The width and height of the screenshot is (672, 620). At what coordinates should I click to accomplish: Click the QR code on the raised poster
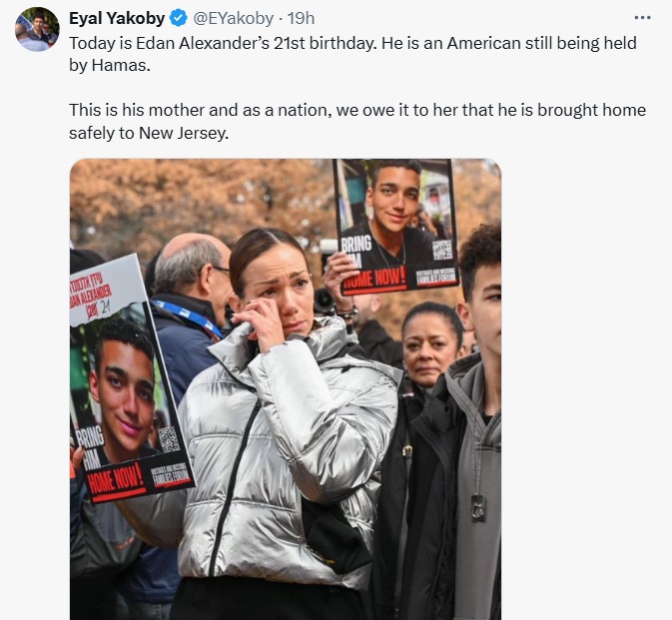click(x=442, y=251)
